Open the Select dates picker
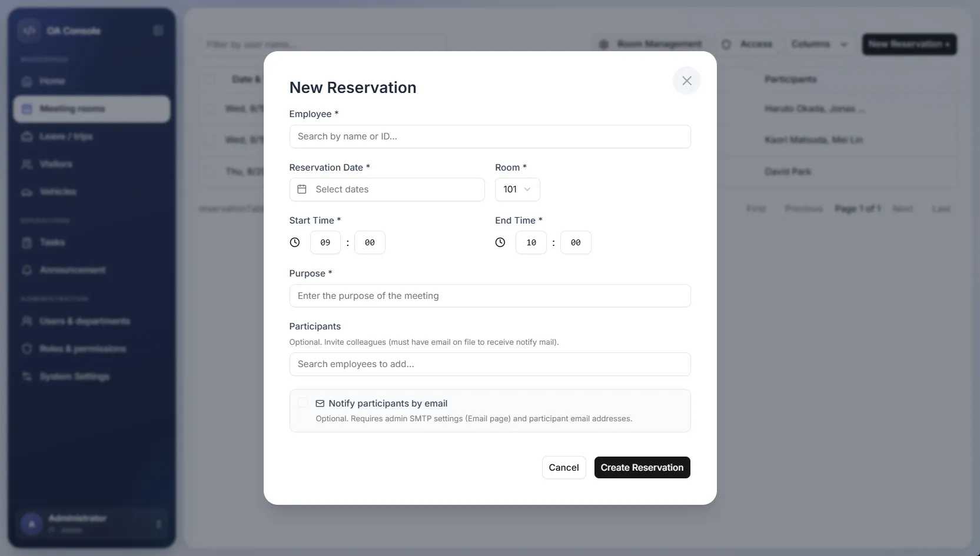Screen dimensions: 980x556 [387, 189]
